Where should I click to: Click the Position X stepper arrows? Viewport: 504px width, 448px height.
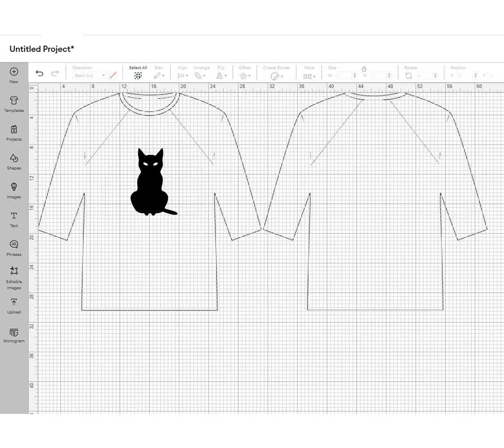476,76
